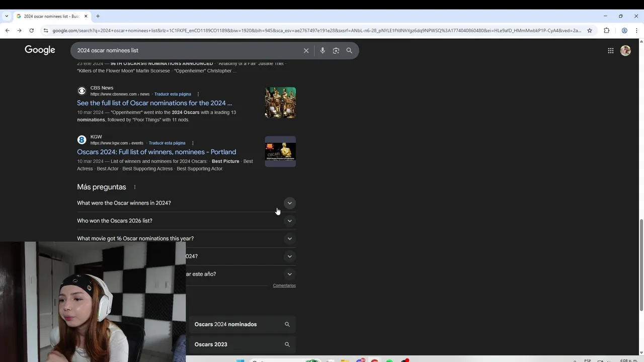Search related 'Oscars 2023'

pyautogui.click(x=242, y=344)
